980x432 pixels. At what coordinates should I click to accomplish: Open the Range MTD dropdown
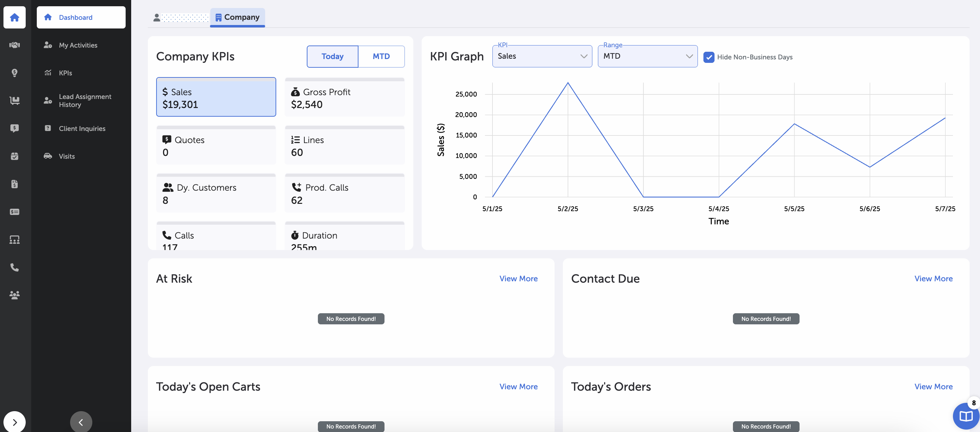(647, 56)
